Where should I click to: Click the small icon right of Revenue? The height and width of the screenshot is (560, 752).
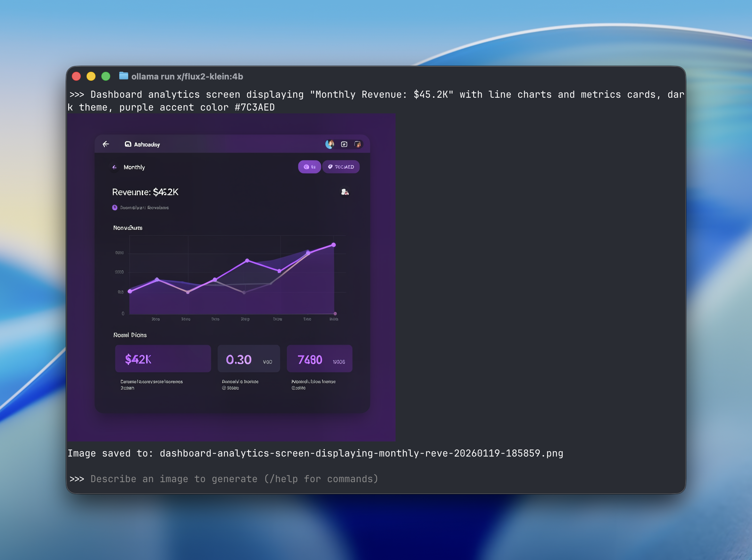coord(345,192)
